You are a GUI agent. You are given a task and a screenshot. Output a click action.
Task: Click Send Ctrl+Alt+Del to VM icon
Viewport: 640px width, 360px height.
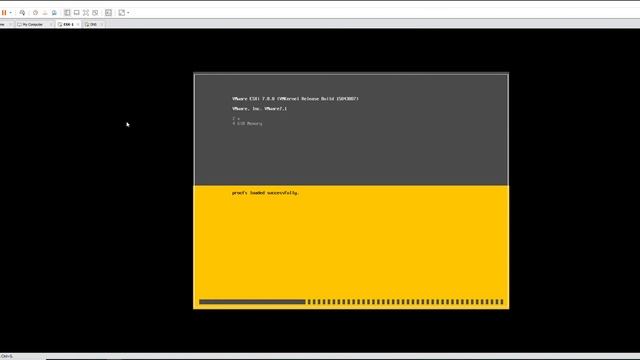click(x=22, y=13)
